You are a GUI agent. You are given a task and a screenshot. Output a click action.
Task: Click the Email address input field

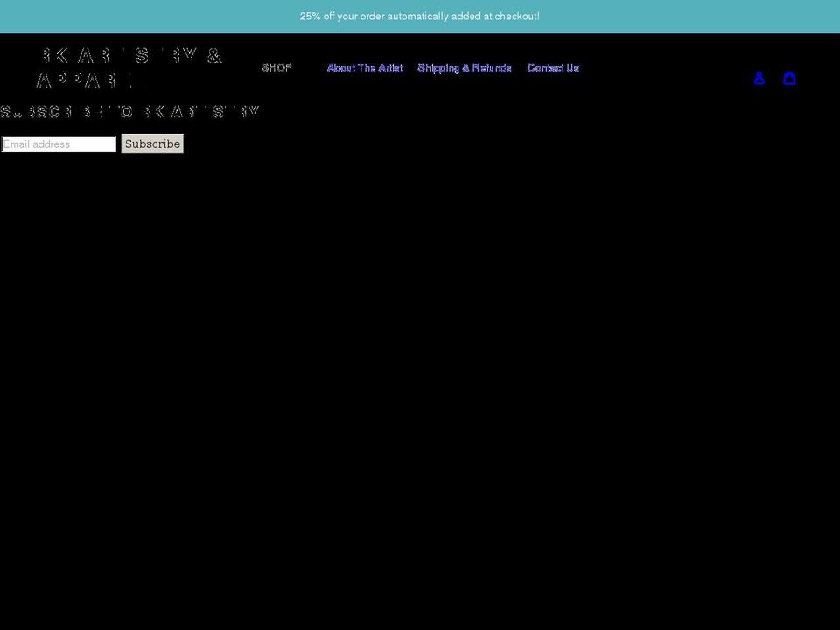pos(58,143)
